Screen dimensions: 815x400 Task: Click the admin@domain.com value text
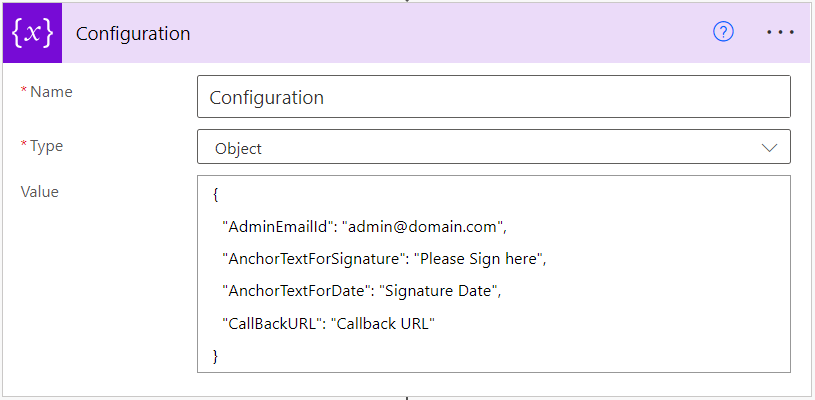tap(424, 227)
